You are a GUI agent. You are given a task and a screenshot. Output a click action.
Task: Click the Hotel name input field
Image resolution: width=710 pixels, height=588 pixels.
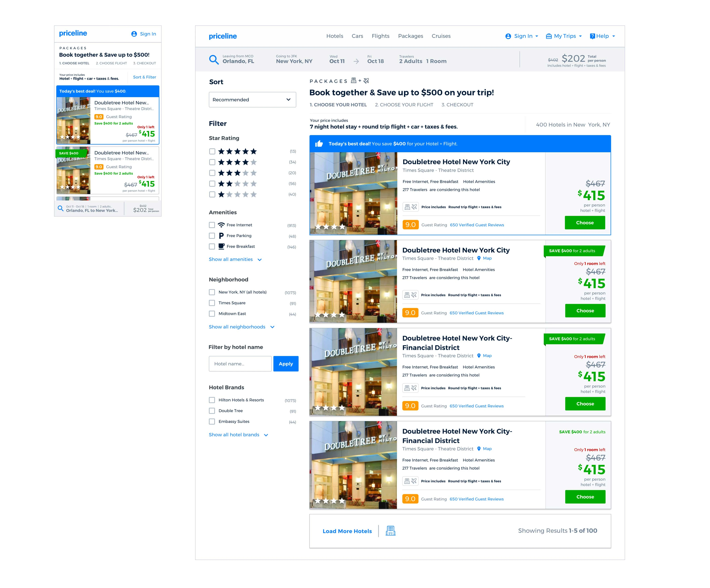240,364
